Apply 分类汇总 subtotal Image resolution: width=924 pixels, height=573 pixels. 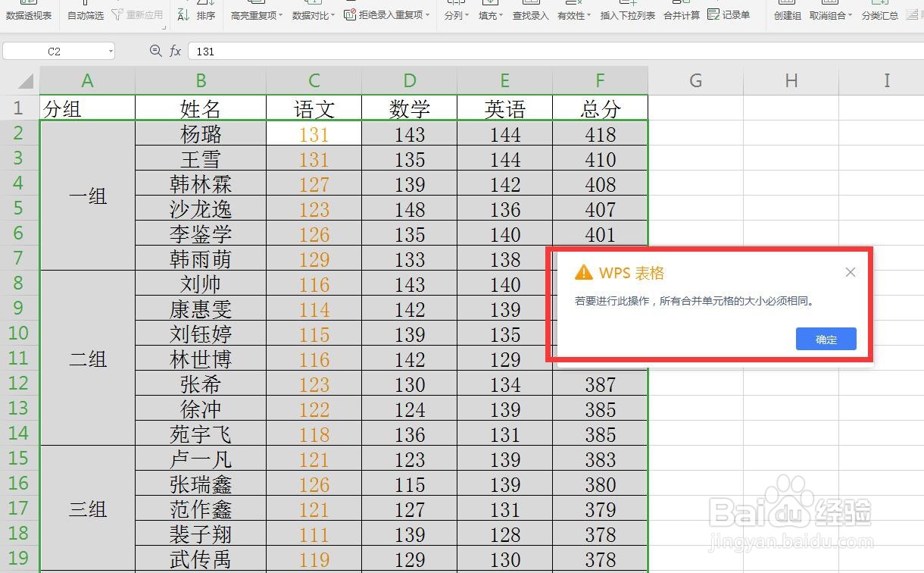(879, 13)
